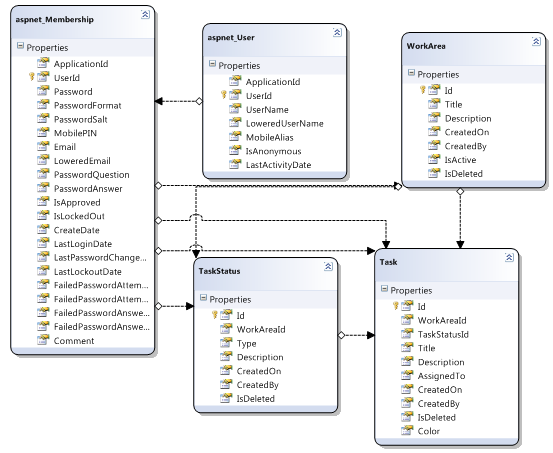Click the key icon beside aspnet_User UserId
This screenshot has height=453, width=553.
pos(224,95)
